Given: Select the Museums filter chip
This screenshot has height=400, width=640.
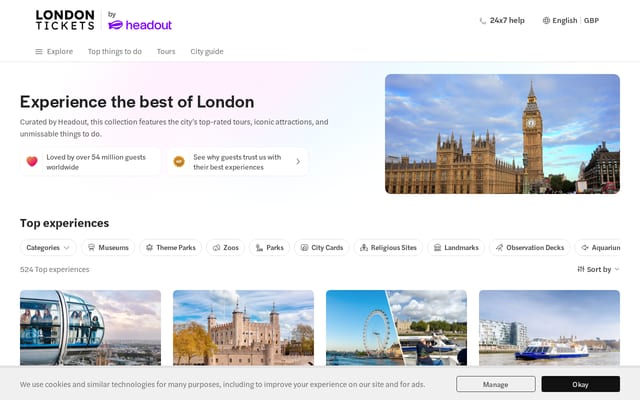Looking at the screenshot, I should pos(108,247).
